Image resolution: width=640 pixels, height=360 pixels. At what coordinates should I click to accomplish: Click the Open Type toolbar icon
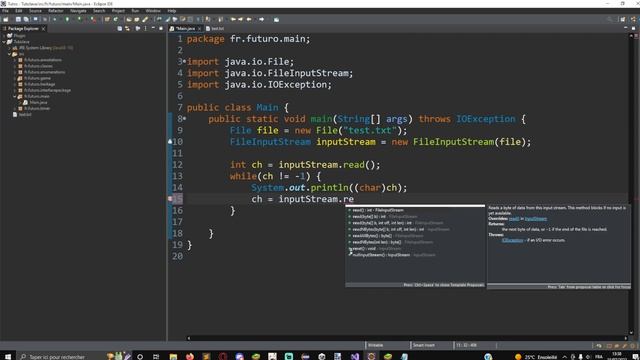click(129, 19)
